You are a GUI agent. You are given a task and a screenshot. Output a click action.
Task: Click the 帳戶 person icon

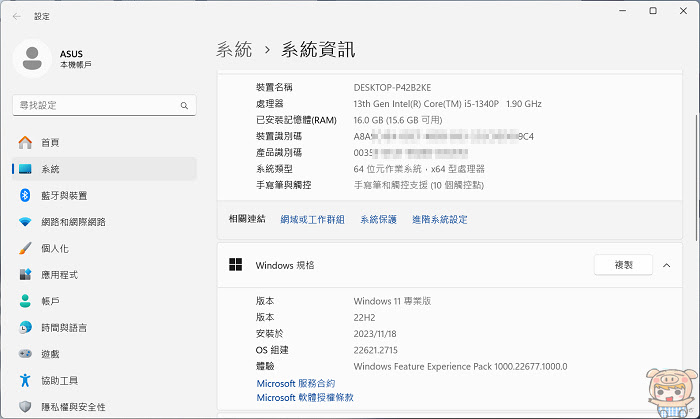coord(25,301)
